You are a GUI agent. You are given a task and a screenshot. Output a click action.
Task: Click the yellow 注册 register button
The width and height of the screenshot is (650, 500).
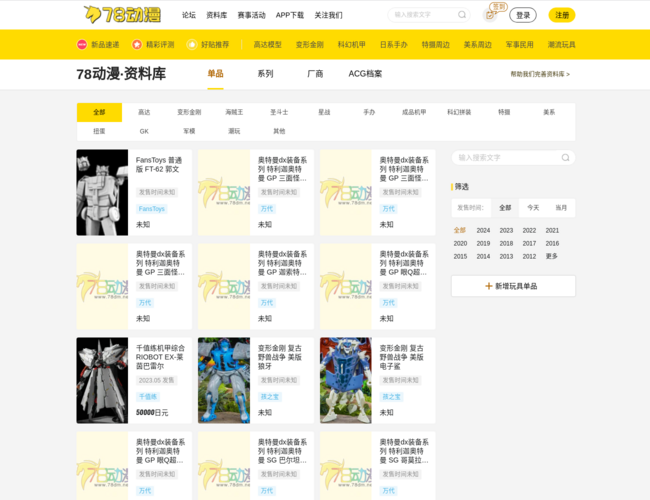[x=562, y=15]
